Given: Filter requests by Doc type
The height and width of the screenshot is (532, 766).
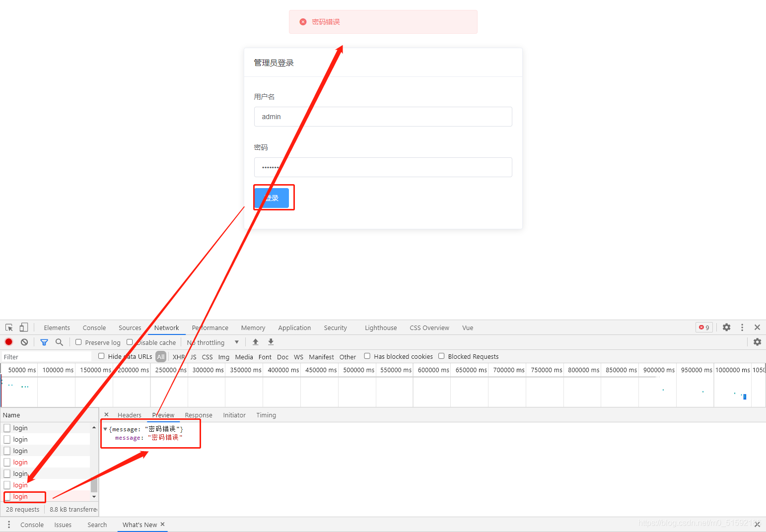Looking at the screenshot, I should [x=283, y=357].
